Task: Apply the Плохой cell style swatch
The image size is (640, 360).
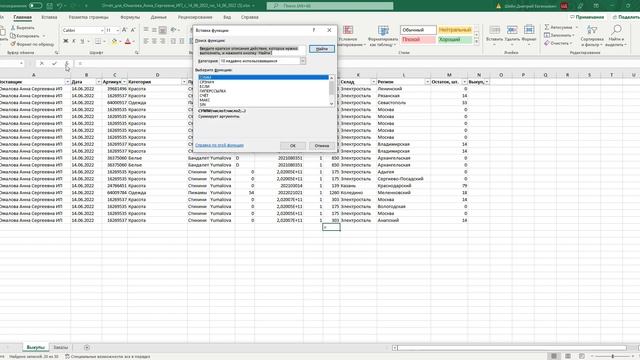Action: click(x=418, y=40)
